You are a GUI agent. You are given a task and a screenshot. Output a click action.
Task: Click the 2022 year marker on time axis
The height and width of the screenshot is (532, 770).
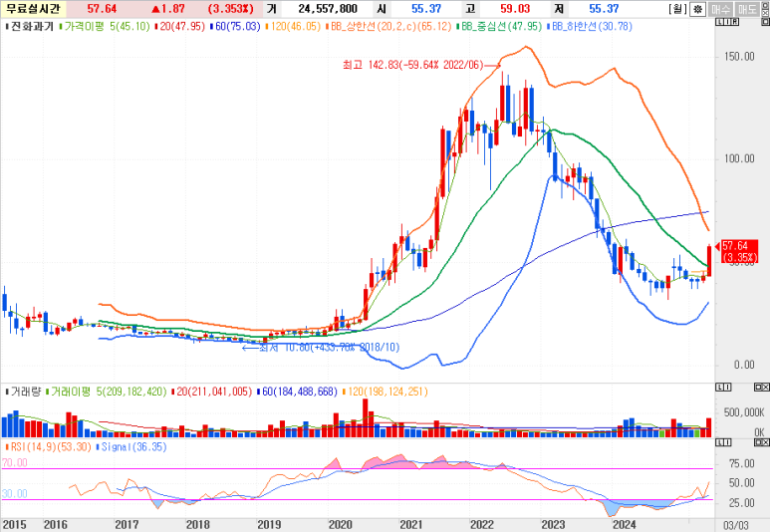click(482, 525)
